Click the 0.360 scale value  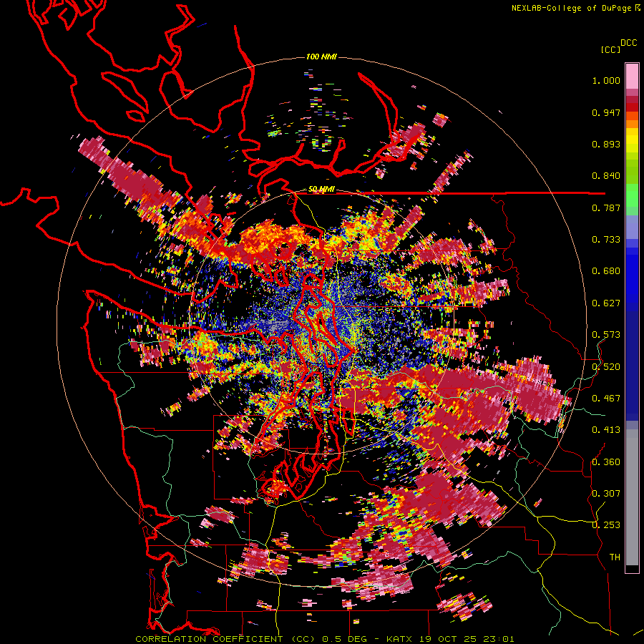[x=606, y=462]
